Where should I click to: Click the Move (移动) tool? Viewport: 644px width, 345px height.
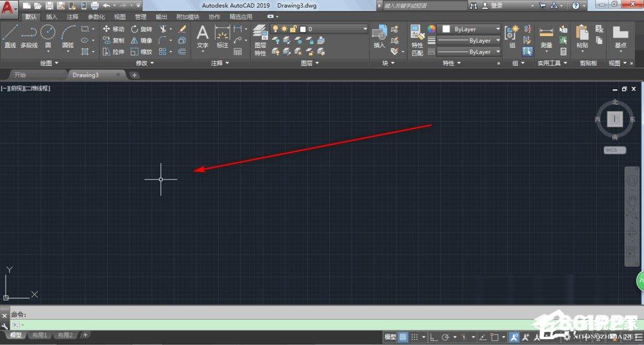pos(113,28)
